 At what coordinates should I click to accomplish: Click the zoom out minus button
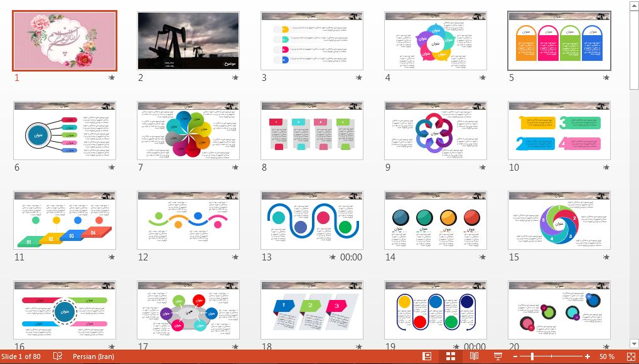pos(515,356)
